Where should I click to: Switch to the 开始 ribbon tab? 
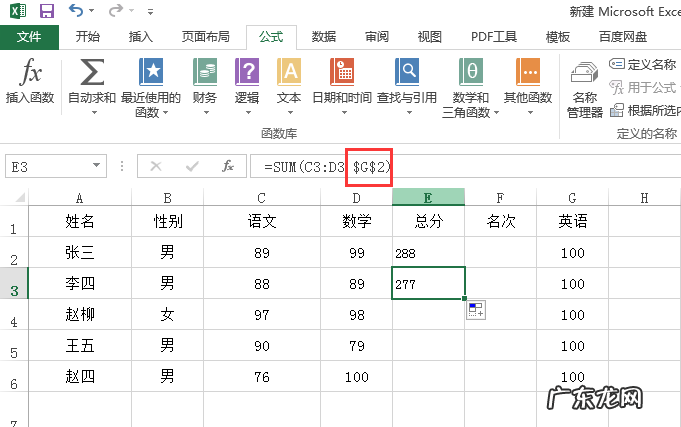click(x=88, y=37)
